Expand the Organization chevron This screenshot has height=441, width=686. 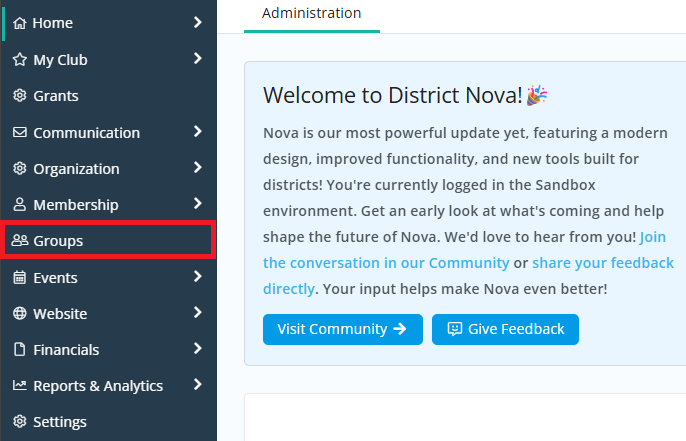(198, 167)
